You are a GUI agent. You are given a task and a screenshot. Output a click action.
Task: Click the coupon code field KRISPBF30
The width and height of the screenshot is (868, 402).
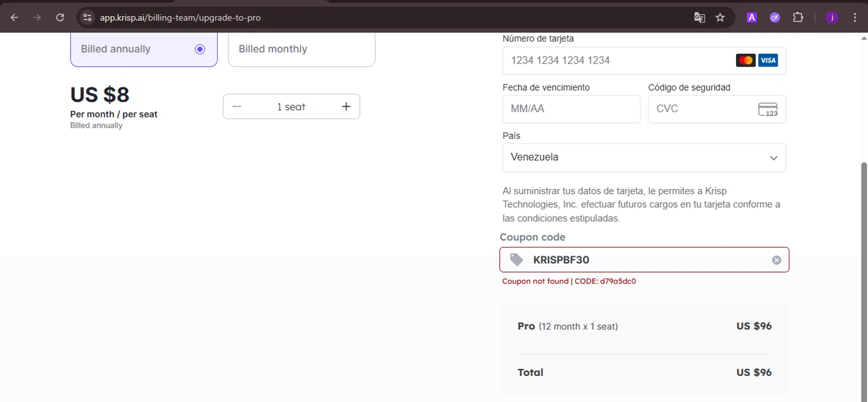point(644,260)
